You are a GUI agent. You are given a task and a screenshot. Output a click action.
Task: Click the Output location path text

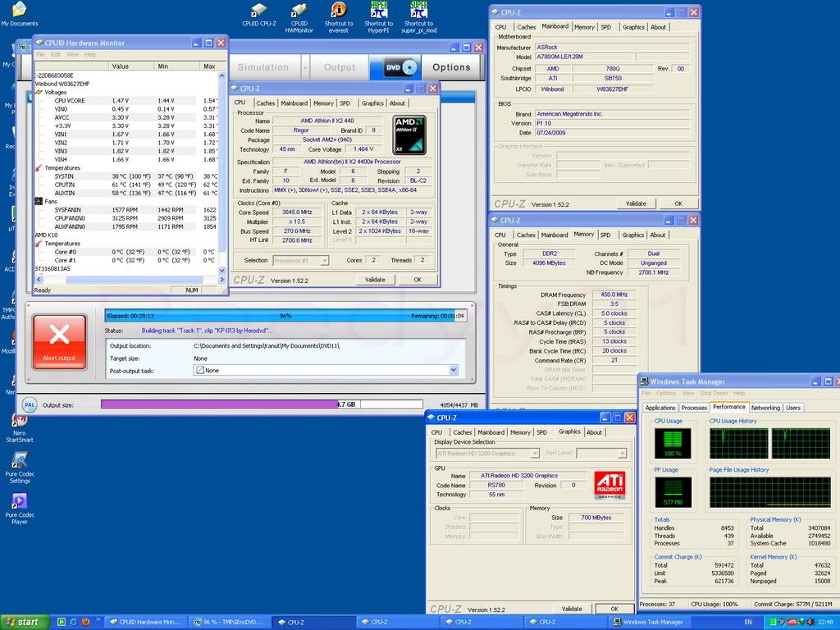(267, 346)
